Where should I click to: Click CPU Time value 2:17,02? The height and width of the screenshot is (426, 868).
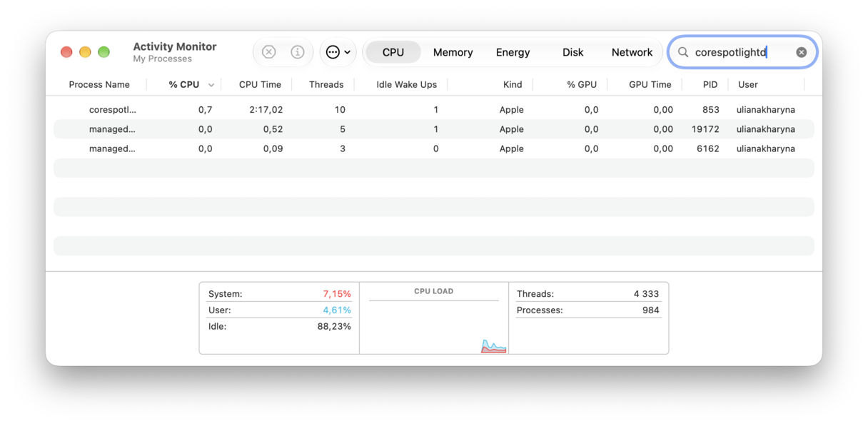[x=266, y=110]
